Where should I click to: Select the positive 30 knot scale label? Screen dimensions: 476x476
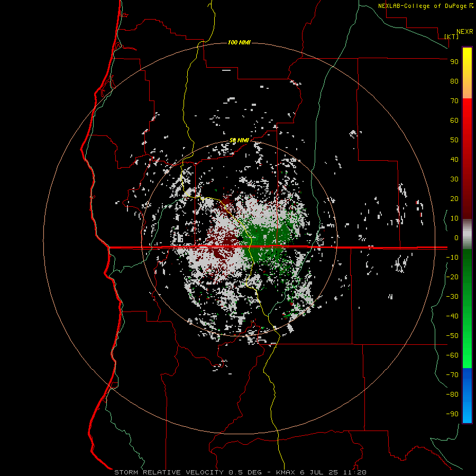pos(454,179)
